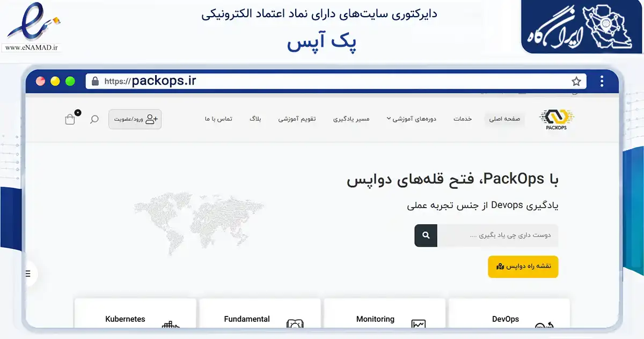Image resolution: width=644 pixels, height=339 pixels.
Task: Click the header search magnifier icon
Action: pos(94,119)
